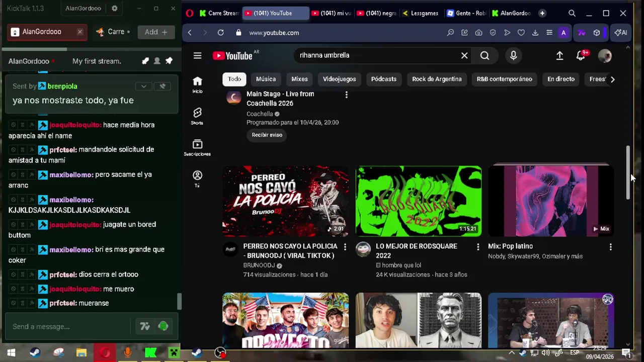Select the R&B contemporáneo filter chip
The width and height of the screenshot is (644, 362).
point(504,79)
